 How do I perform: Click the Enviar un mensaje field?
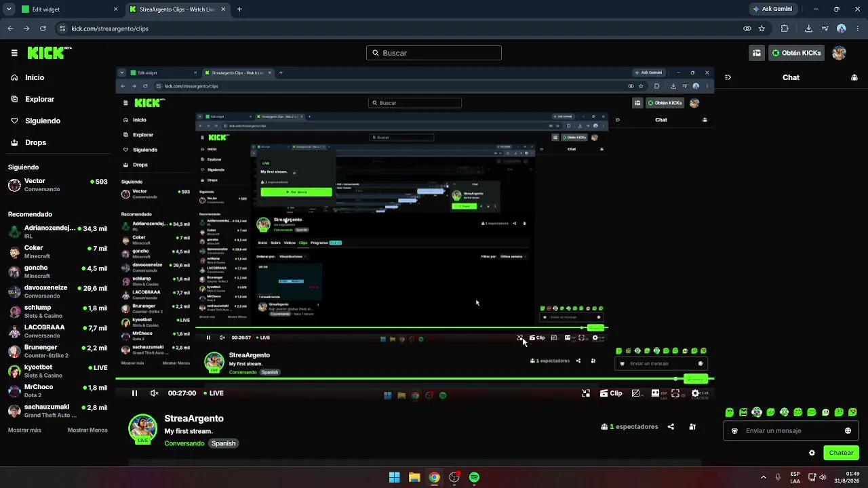tap(791, 430)
